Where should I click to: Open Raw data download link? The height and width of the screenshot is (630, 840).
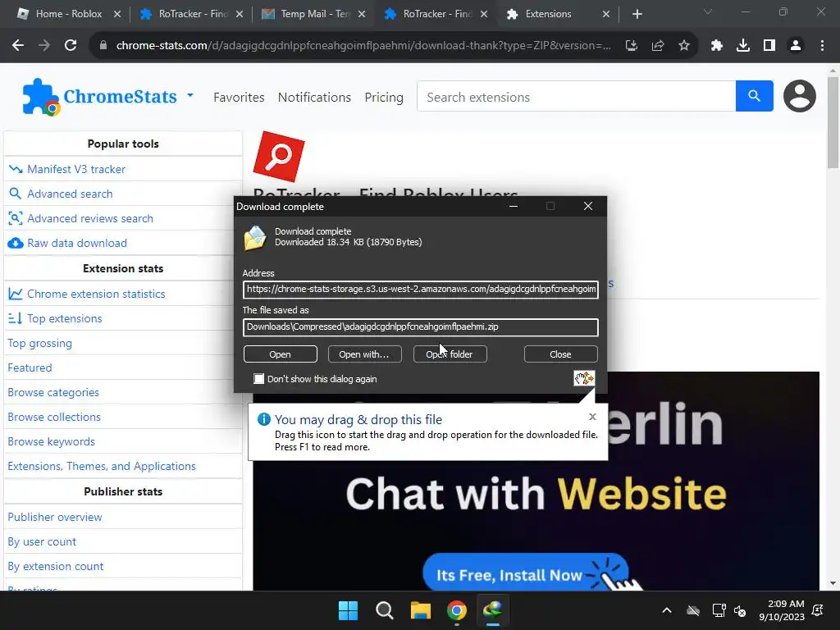[x=77, y=243]
